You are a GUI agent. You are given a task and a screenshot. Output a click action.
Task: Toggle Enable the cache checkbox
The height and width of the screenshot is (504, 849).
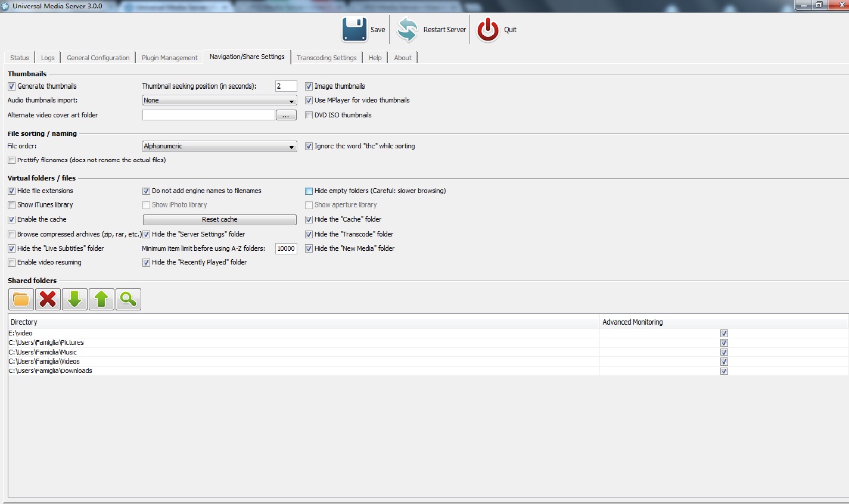(x=11, y=220)
